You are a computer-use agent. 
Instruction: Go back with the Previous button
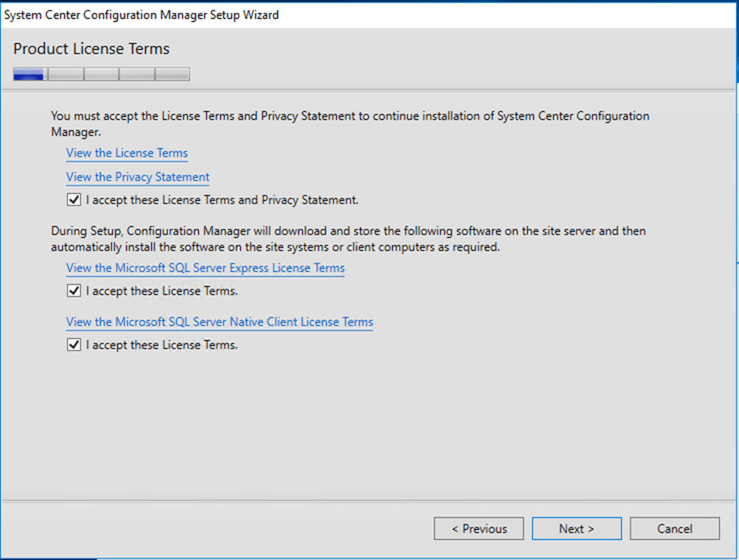[479, 529]
